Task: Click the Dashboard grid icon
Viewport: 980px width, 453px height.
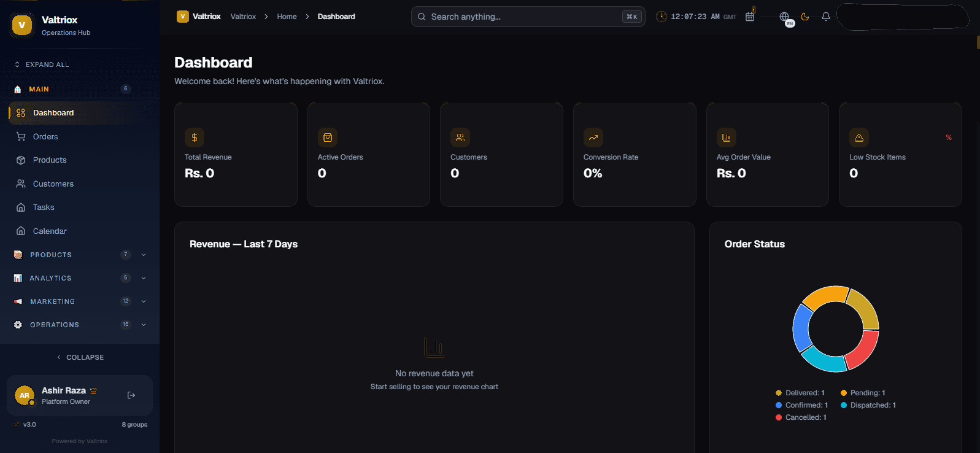Action: point(21,113)
